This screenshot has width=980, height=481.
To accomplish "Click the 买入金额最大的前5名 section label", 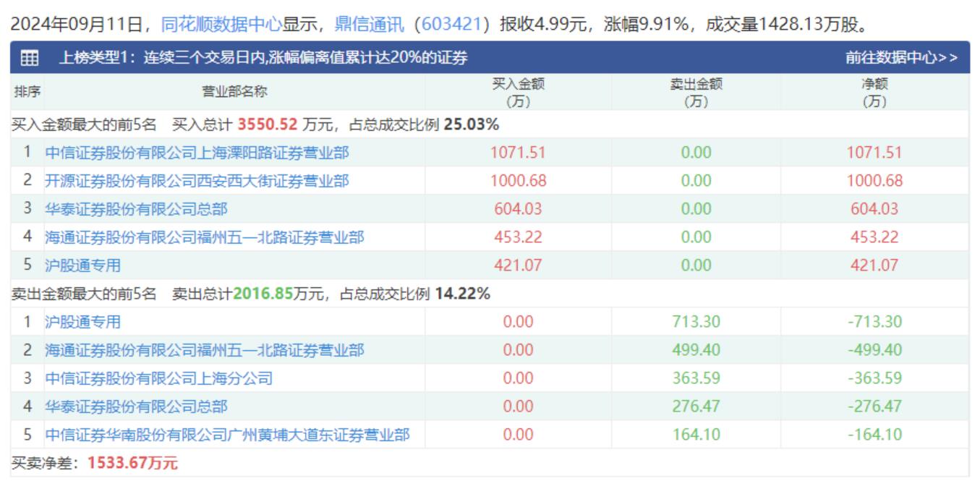I will tap(84, 124).
